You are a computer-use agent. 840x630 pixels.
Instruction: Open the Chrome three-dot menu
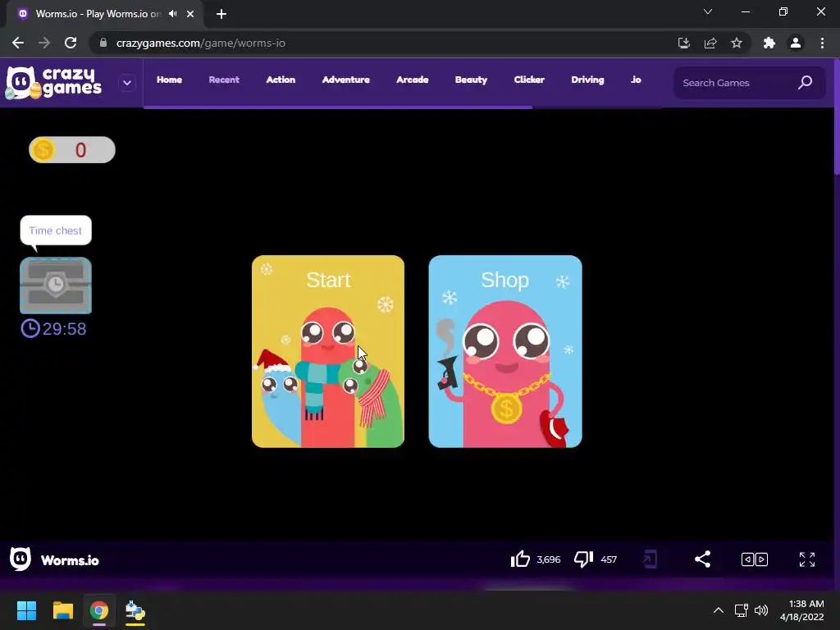click(822, 43)
